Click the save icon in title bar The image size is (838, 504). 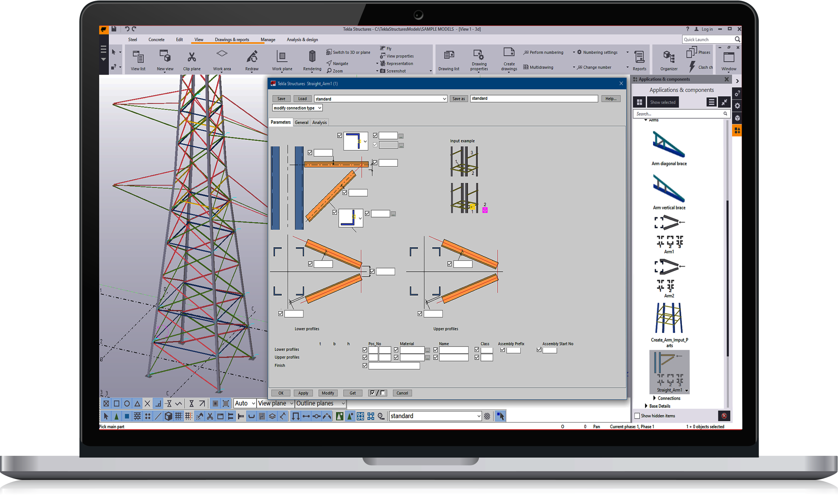tap(114, 29)
